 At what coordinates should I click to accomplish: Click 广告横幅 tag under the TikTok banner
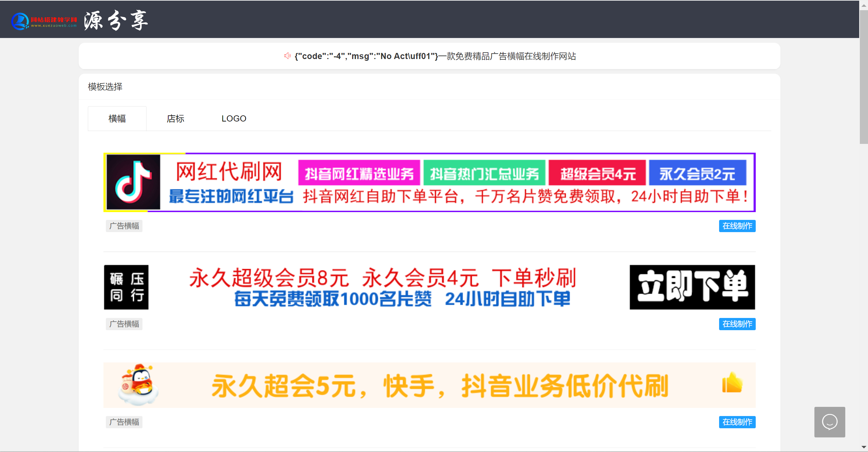coord(124,226)
